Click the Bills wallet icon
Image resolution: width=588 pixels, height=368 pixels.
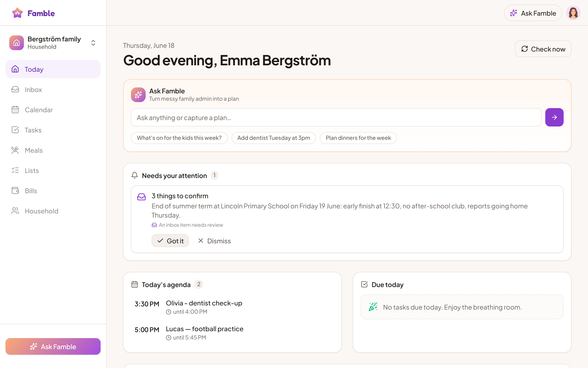[15, 190]
